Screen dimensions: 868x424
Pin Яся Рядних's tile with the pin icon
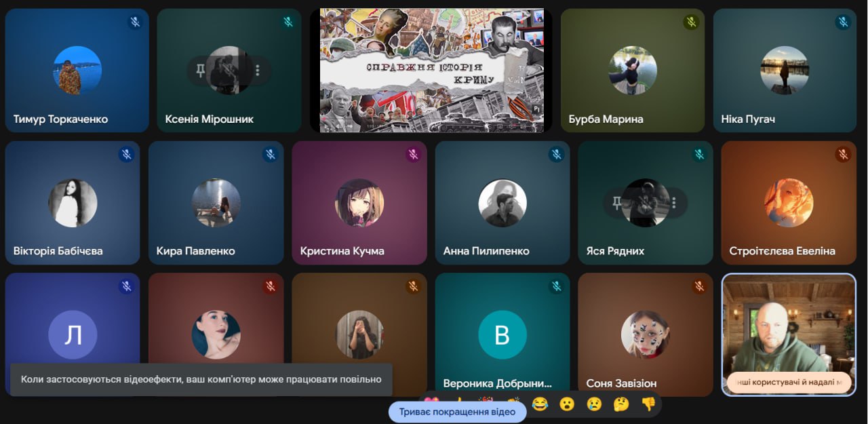coord(616,203)
